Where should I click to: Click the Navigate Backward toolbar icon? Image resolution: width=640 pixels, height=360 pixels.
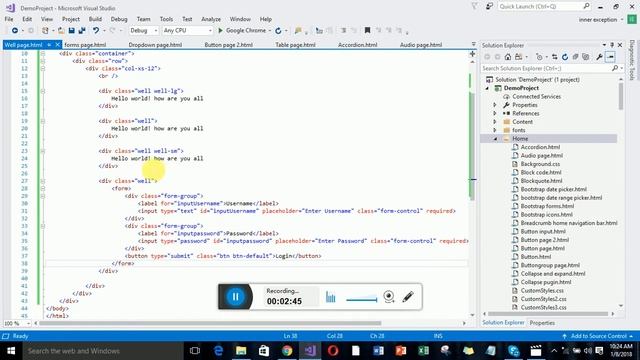[x=14, y=31]
